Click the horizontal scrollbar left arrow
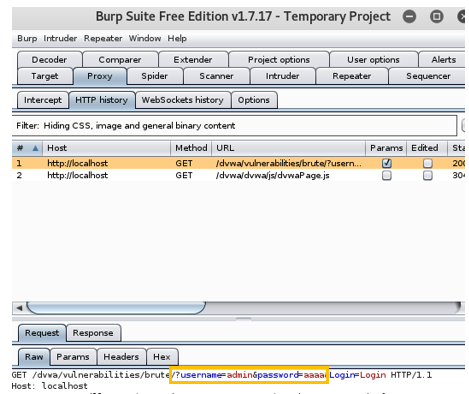469x394 pixels. tap(19, 308)
